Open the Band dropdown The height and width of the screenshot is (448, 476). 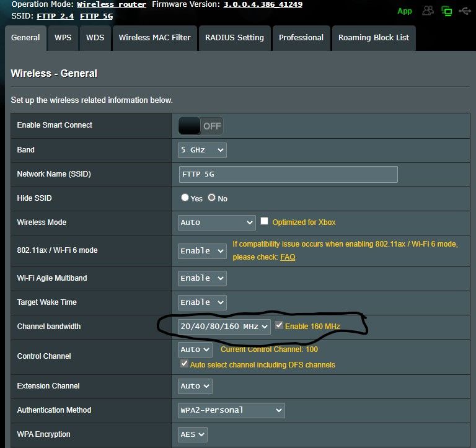pos(202,150)
